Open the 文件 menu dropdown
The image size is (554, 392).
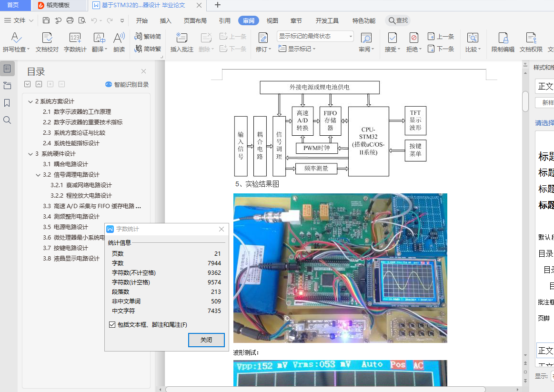coord(19,20)
